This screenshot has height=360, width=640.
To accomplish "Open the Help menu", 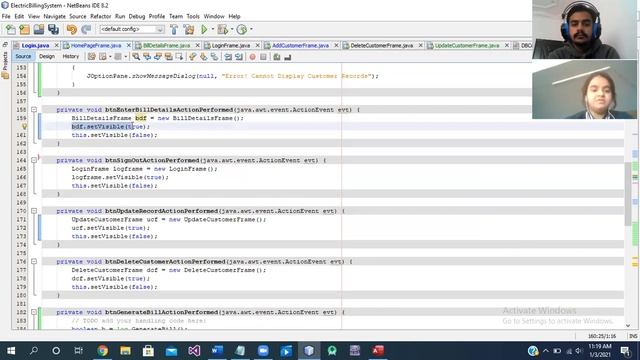I will click(x=234, y=16).
